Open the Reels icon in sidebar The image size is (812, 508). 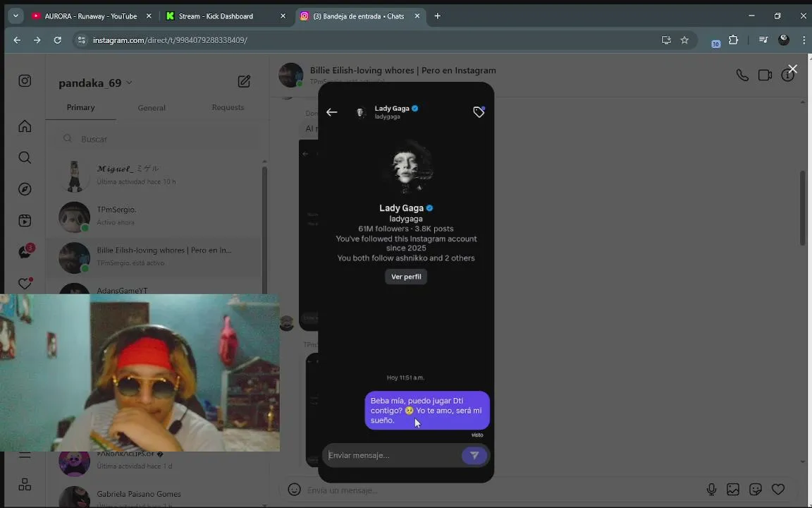pos(25,221)
